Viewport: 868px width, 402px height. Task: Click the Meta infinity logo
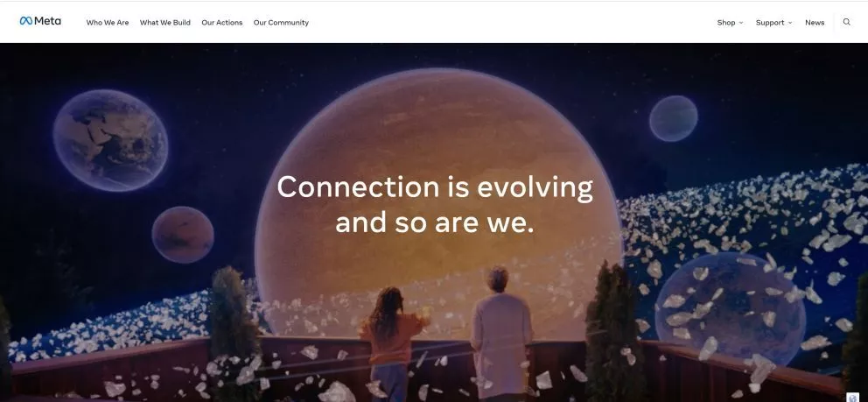(x=26, y=21)
